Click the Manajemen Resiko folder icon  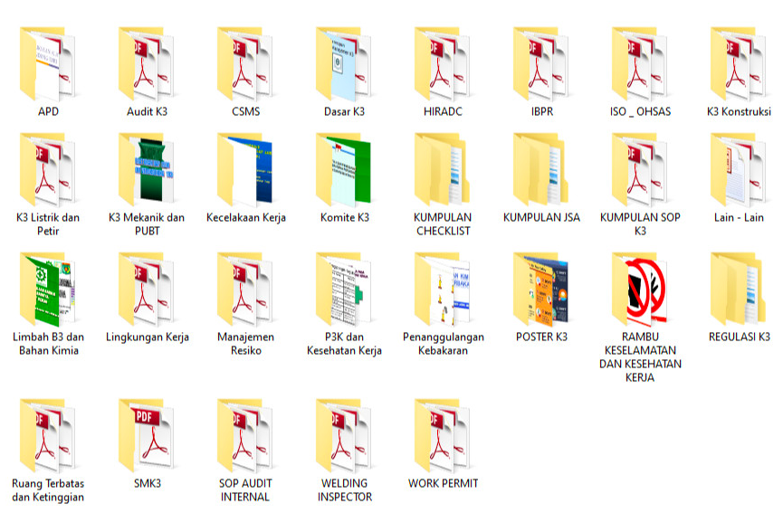(x=245, y=290)
